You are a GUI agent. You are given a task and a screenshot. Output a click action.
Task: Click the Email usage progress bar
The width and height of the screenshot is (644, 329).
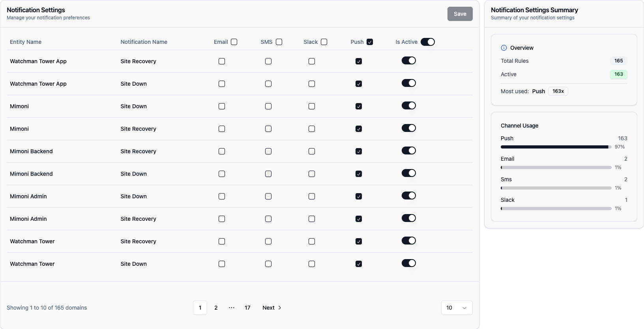(556, 167)
